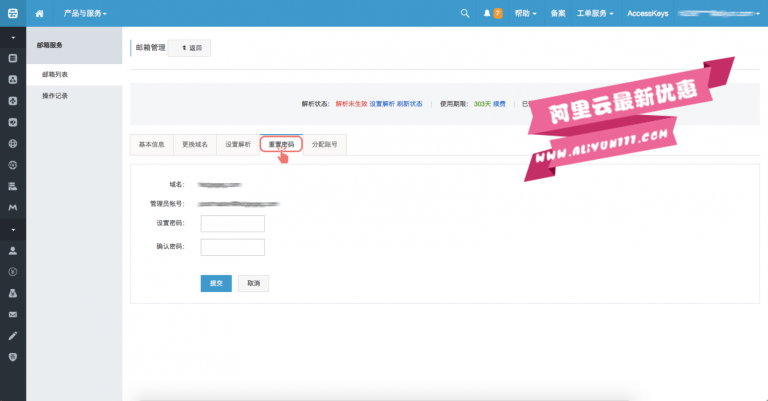Viewport: 768px width, 401px height.
Task: Open the letter M icon in sidebar
Action: 13,208
